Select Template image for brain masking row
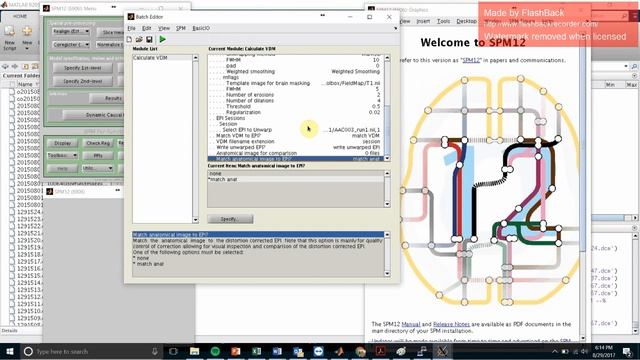The width and height of the screenshot is (640, 360). click(295, 83)
